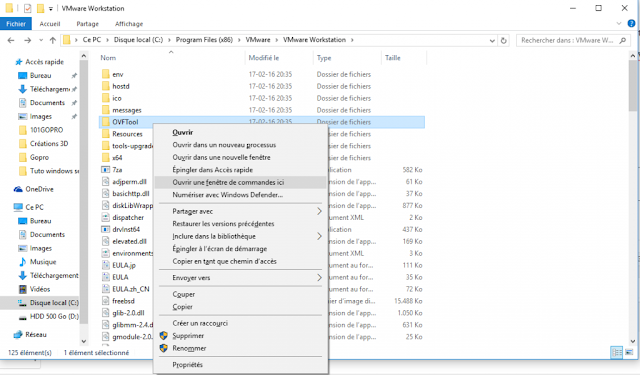Open quick access toolbar customize dropdown
Viewport: 640px width, 375px height.
pos(51,9)
